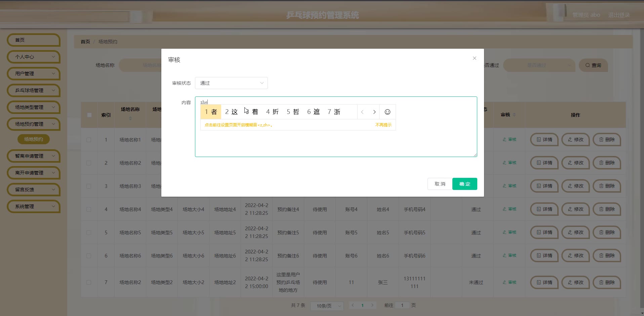
Task: Click cell 手机号码6 in the table
Action: click(414, 256)
